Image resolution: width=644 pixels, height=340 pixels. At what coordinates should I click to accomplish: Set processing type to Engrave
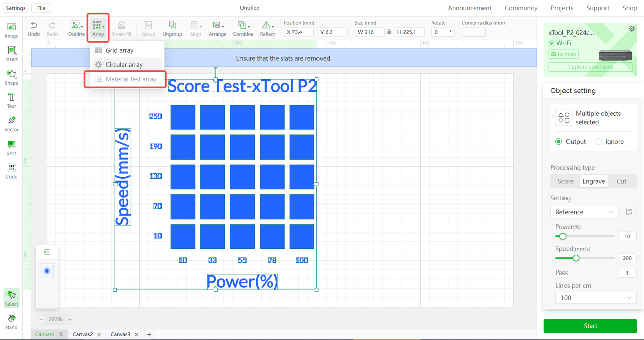click(594, 181)
